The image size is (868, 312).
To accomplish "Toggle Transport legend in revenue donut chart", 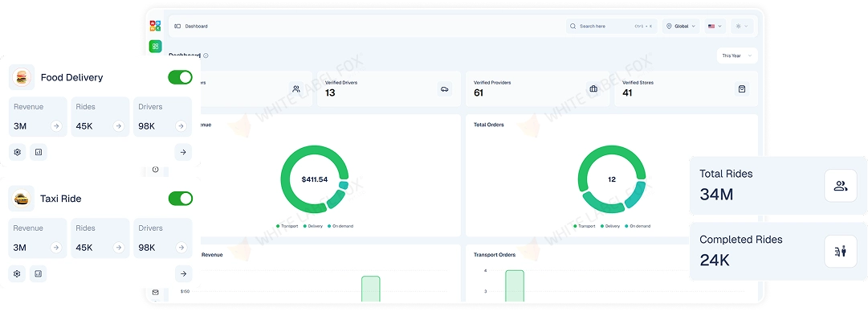I will coord(287,226).
